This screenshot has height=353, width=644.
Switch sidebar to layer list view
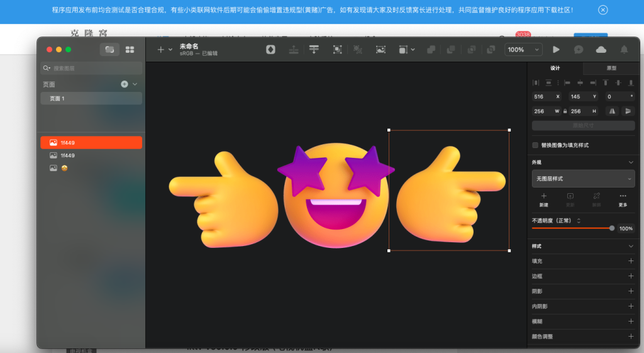pos(109,50)
